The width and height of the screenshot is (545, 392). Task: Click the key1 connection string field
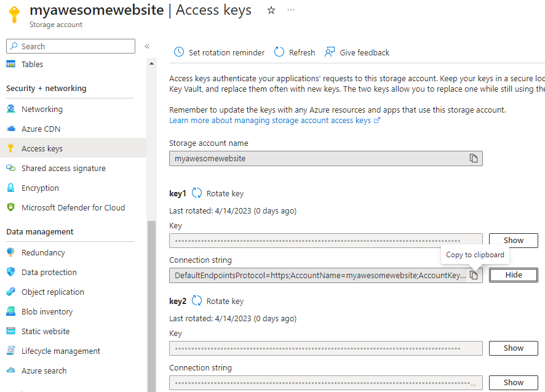325,276
